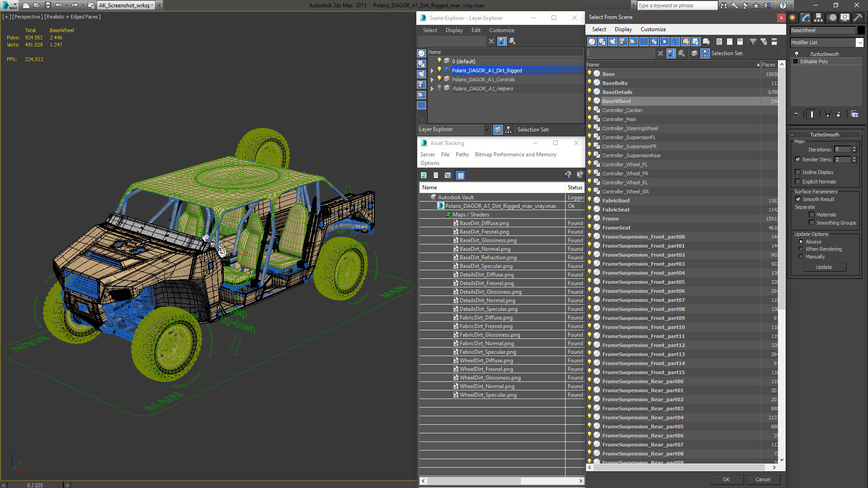This screenshot has height=488, width=868.
Task: Click Make Unique icon under modifier stack
Action: pos(827,114)
